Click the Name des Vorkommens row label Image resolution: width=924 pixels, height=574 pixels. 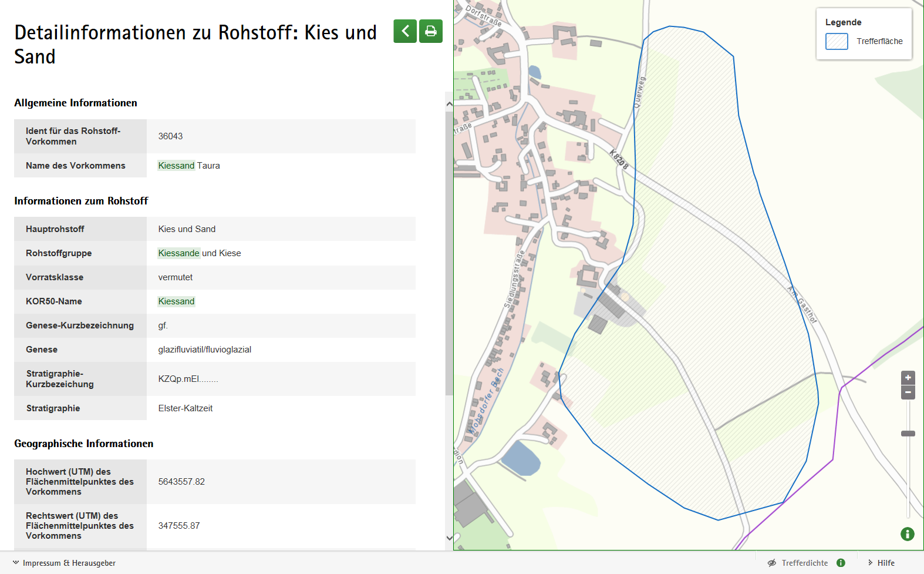coord(76,166)
